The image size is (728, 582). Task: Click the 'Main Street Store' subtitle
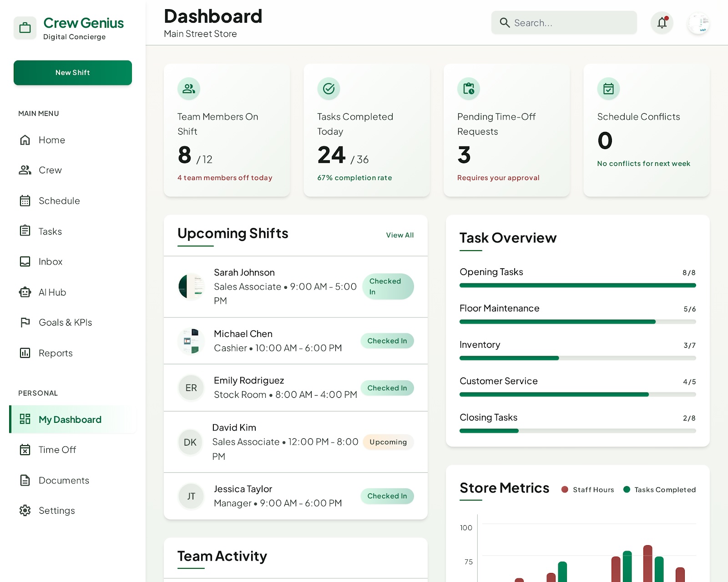tap(200, 34)
